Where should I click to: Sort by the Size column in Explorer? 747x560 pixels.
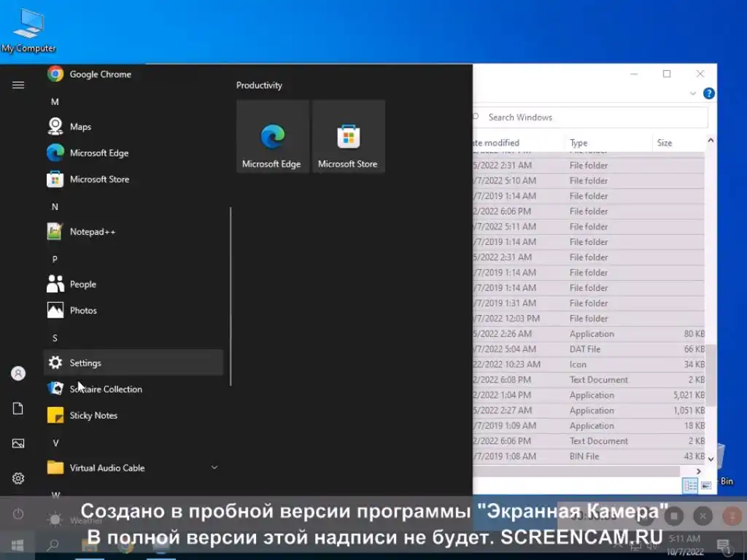point(678,143)
